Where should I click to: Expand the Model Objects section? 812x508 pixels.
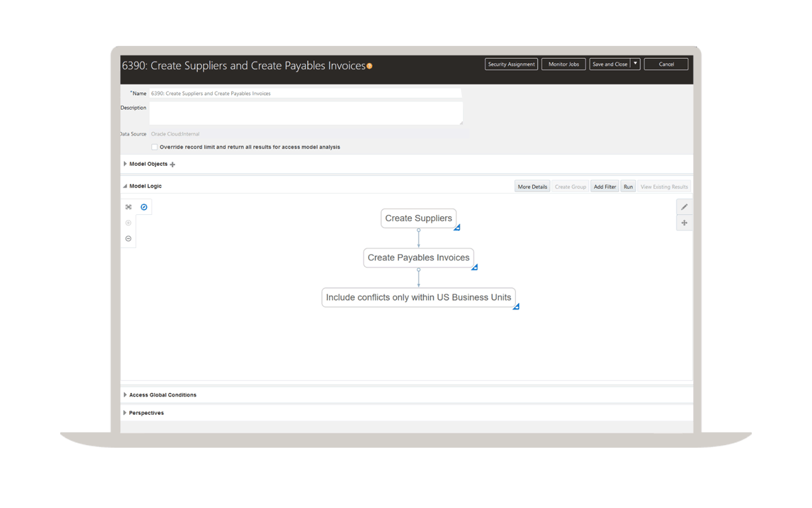click(125, 164)
